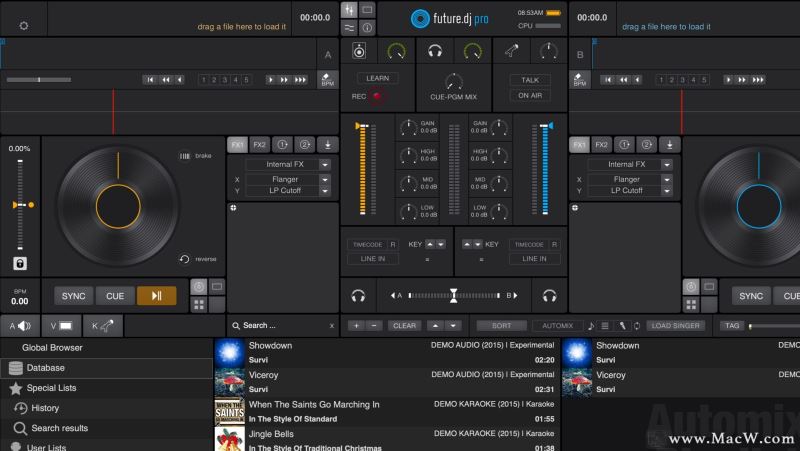The width and height of the screenshot is (800, 451).
Task: Click the headphones icon in mixer top
Action: pyautogui.click(x=435, y=51)
